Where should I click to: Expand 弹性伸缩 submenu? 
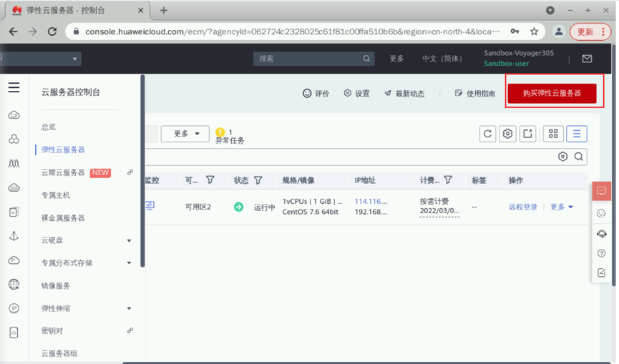129,308
